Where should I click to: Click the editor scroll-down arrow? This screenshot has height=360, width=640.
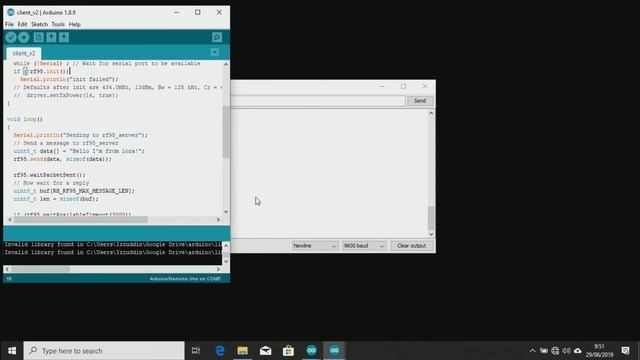click(x=226, y=212)
